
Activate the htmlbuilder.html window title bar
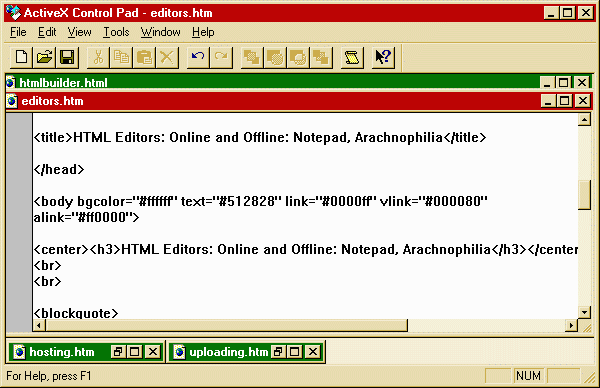268,82
